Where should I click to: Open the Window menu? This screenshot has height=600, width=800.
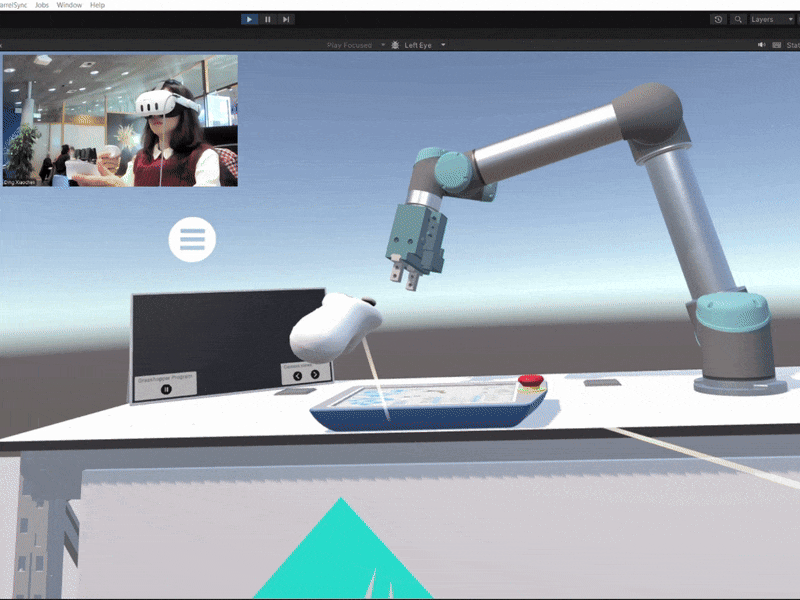click(69, 5)
